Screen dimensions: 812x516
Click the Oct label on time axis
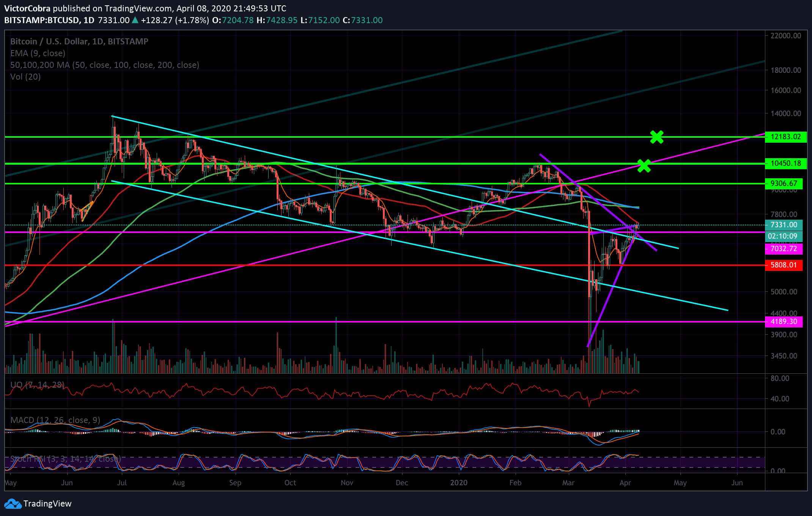click(x=290, y=483)
